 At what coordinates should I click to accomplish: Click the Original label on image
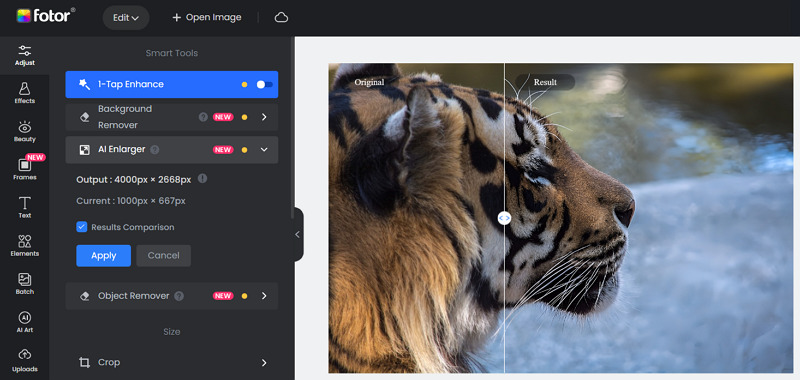tap(369, 82)
